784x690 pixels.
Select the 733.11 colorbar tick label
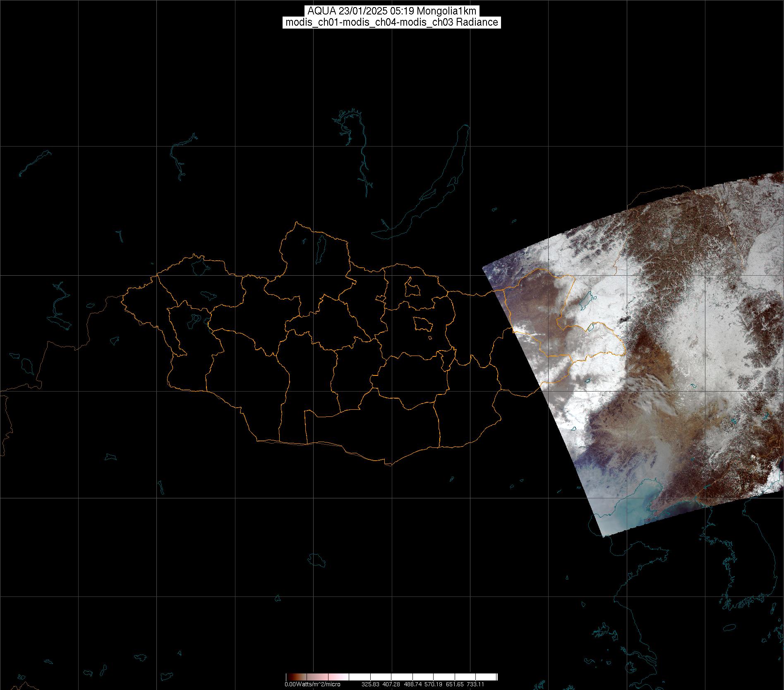(x=475, y=684)
